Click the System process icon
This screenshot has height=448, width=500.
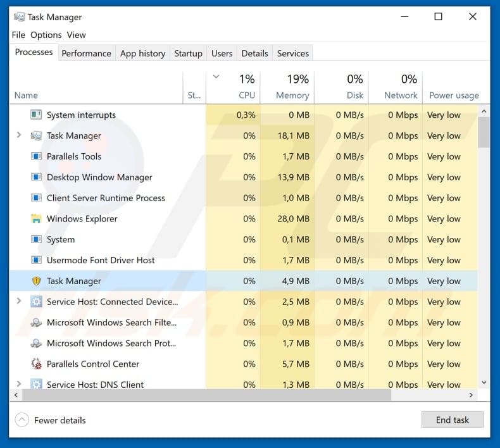tap(36, 239)
